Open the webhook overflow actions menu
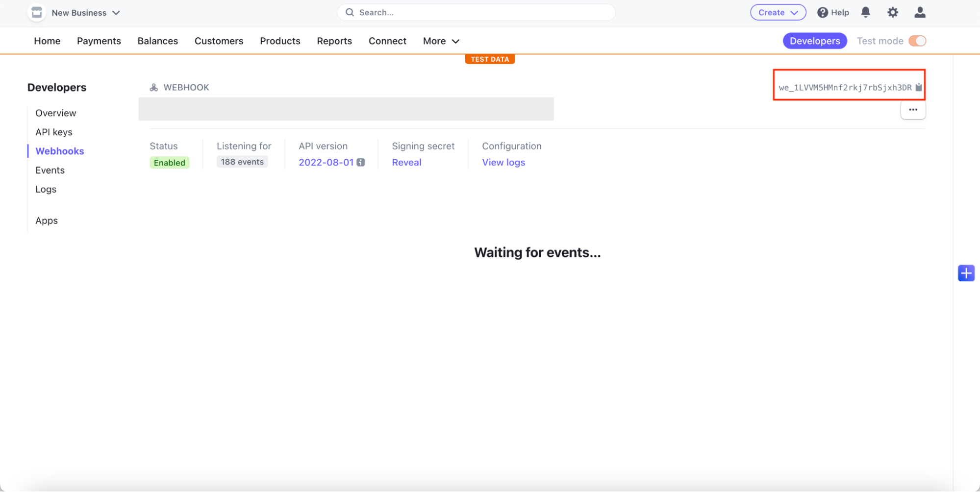The image size is (980, 492). [x=913, y=110]
